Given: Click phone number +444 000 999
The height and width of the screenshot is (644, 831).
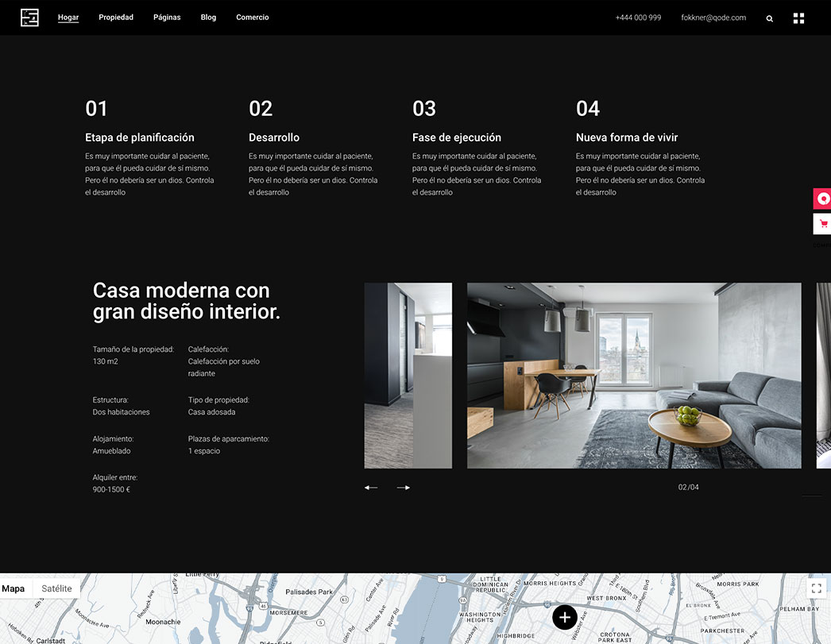Looking at the screenshot, I should pos(638,17).
